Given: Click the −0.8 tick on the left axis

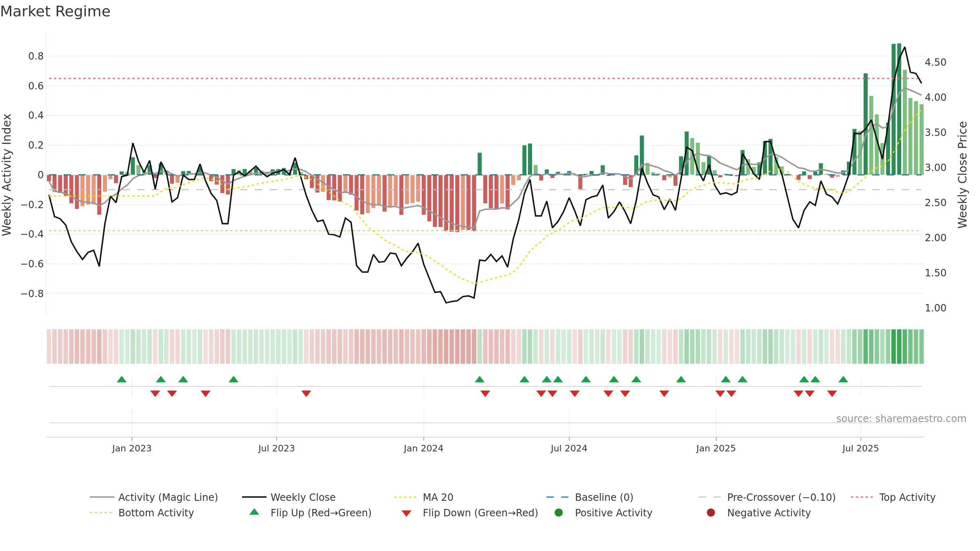Looking at the screenshot, I should tap(32, 294).
